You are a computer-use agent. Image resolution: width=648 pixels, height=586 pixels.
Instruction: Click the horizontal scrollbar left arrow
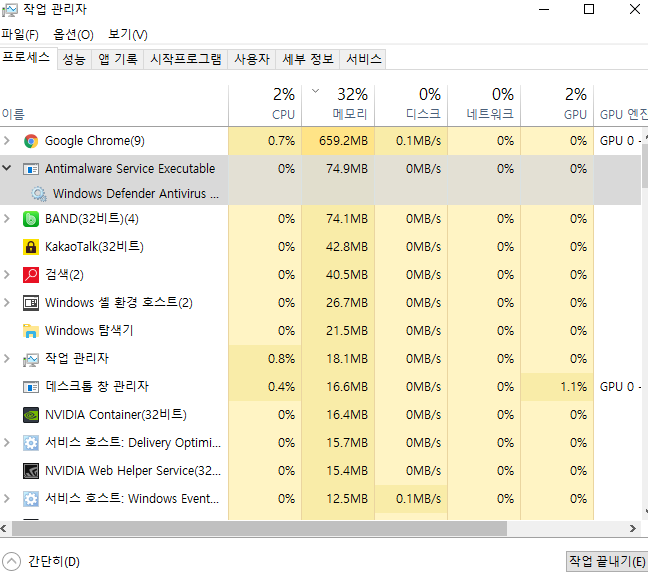coord(4,528)
